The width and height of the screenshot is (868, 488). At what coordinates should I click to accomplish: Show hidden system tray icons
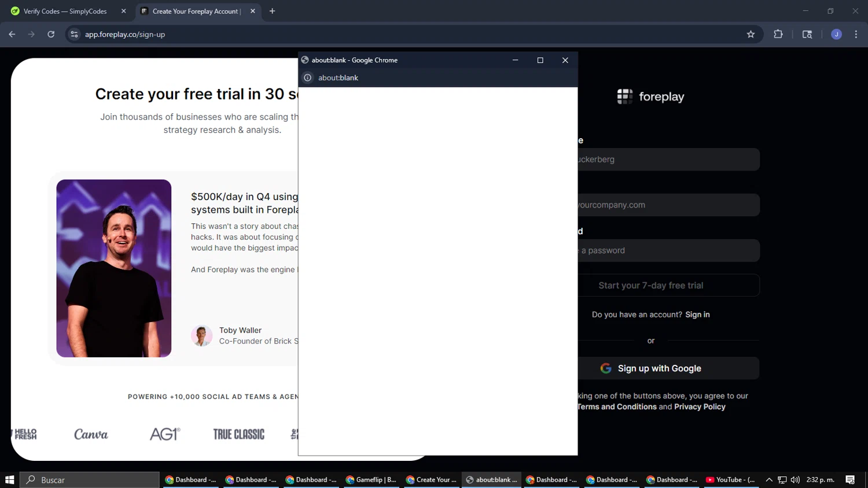pos(769,480)
